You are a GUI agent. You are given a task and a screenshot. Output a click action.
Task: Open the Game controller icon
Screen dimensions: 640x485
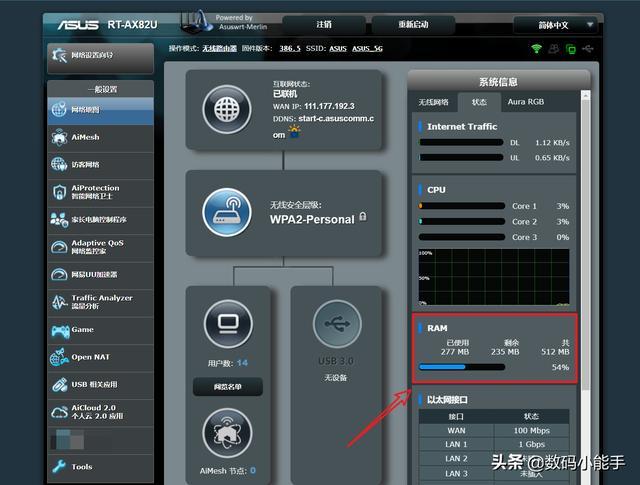(x=60, y=331)
